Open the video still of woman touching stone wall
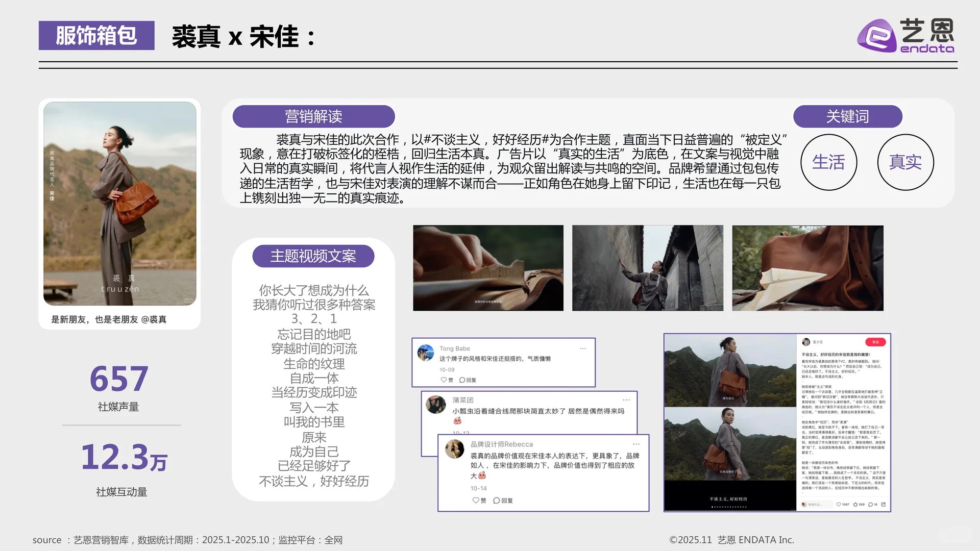Viewport: 980px width, 551px height. (x=647, y=268)
